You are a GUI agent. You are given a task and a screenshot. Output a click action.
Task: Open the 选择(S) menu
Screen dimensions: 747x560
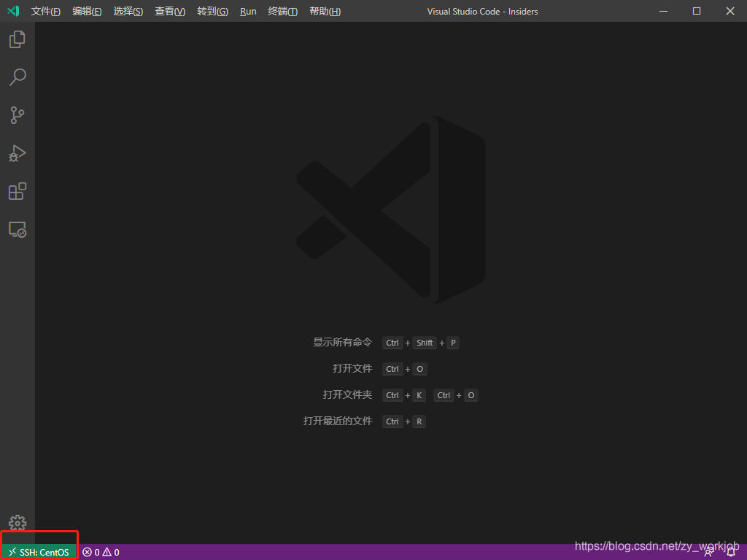point(128,12)
